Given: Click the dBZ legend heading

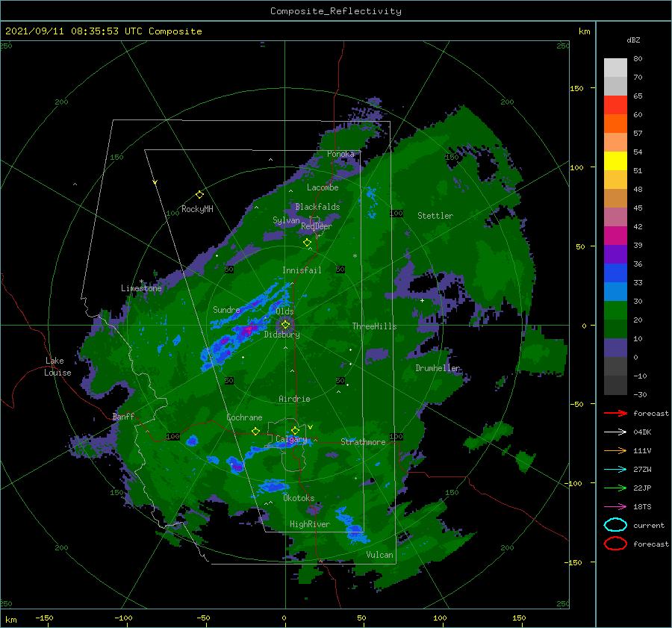Looking at the screenshot, I should (x=633, y=40).
